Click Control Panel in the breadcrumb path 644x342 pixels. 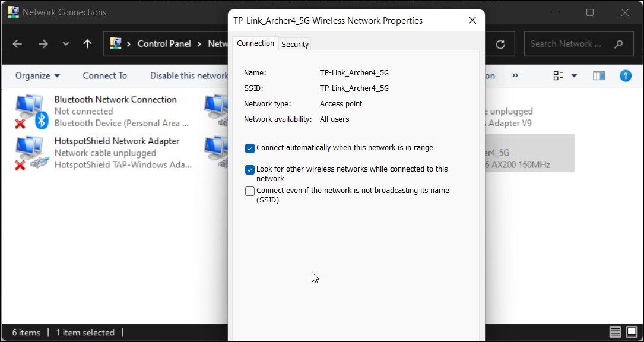click(x=164, y=43)
